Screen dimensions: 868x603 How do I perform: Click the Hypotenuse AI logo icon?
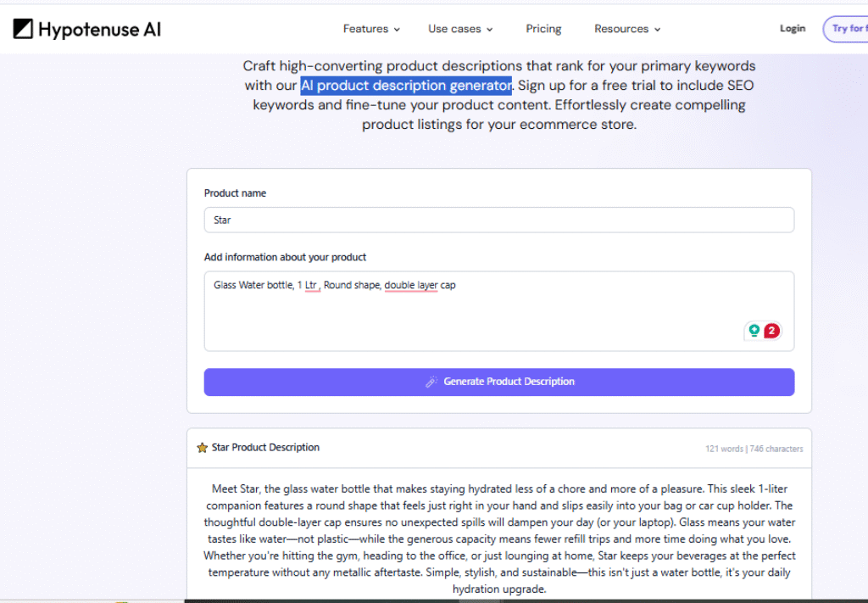pyautogui.click(x=23, y=30)
